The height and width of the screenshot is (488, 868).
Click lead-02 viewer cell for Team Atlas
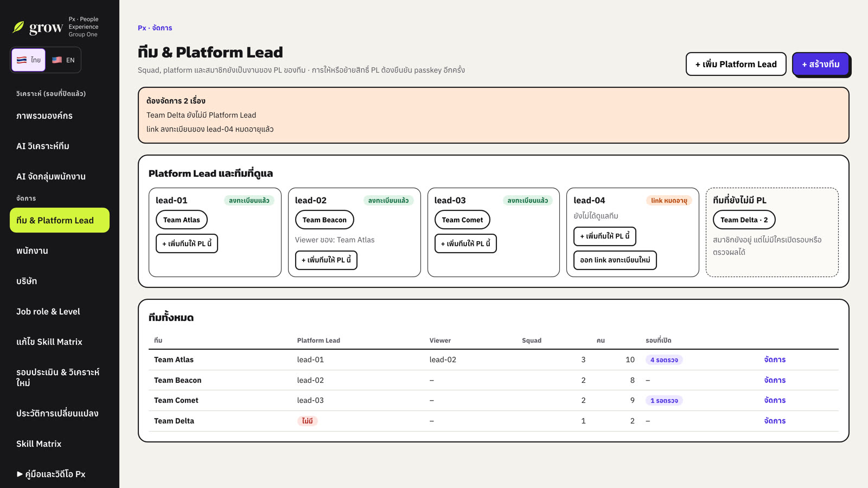coord(443,359)
